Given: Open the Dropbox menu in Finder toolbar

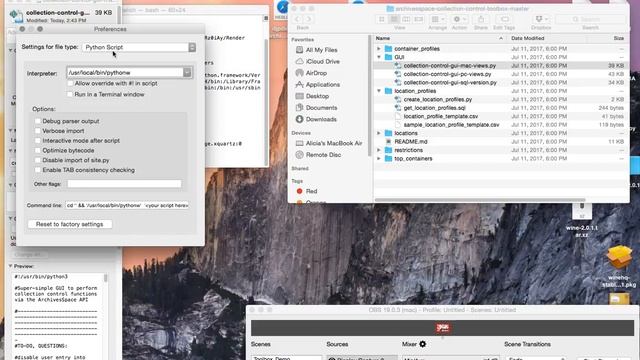Looking at the screenshot, I should [541, 19].
